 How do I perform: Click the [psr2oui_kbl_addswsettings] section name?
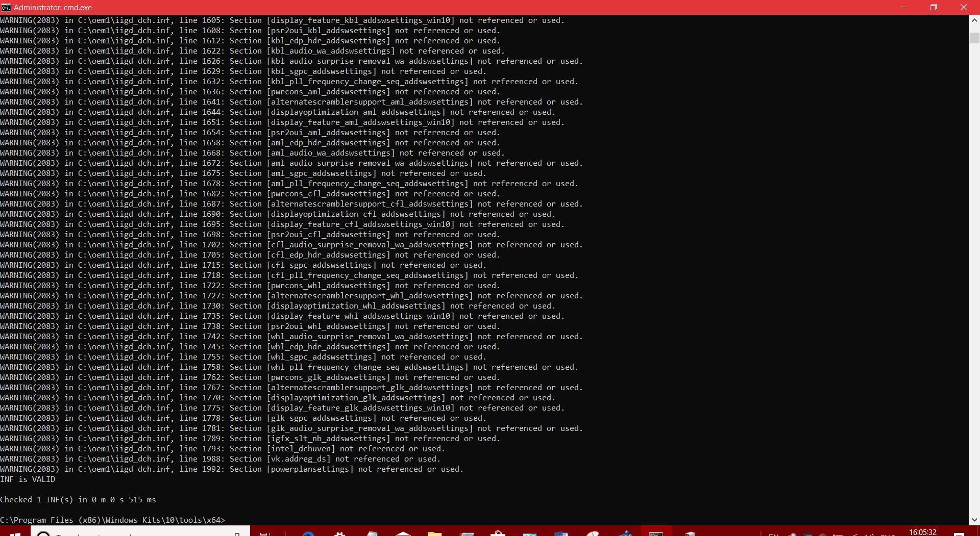click(x=328, y=31)
